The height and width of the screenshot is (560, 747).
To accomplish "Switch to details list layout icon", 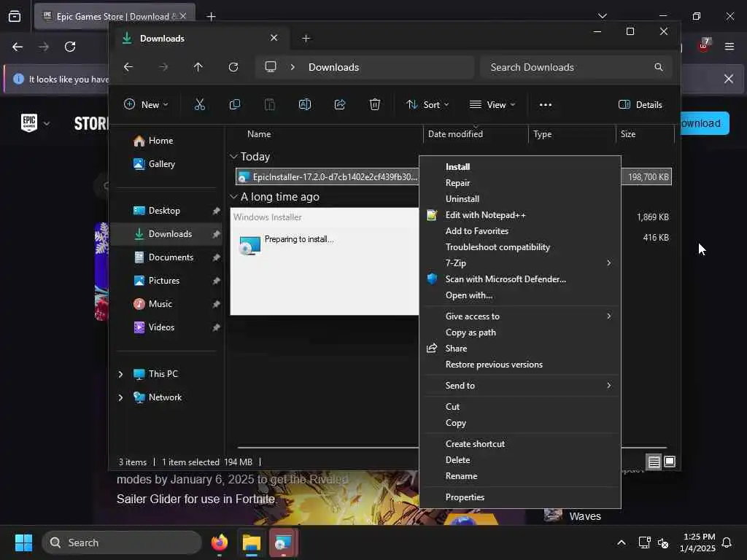I will pos(654,462).
